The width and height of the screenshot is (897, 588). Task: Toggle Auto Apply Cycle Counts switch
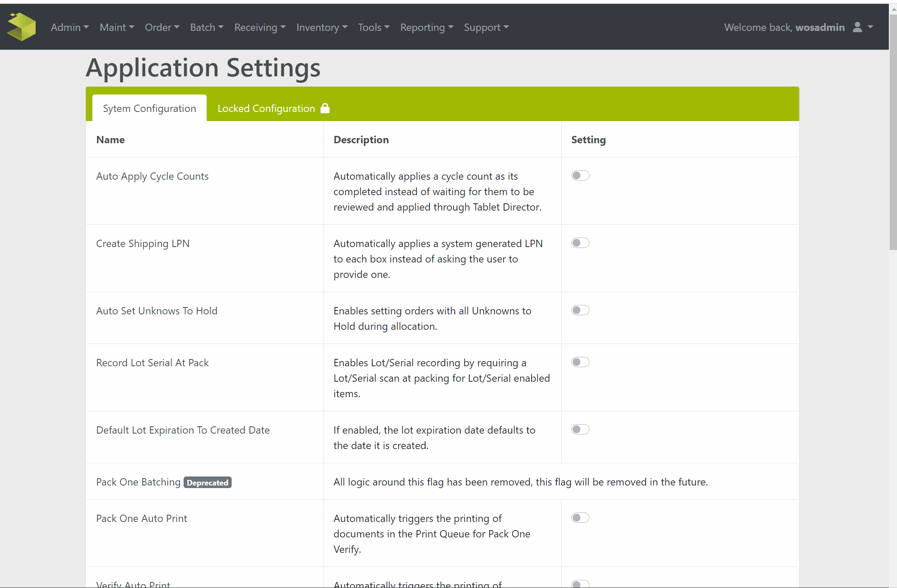click(x=580, y=175)
